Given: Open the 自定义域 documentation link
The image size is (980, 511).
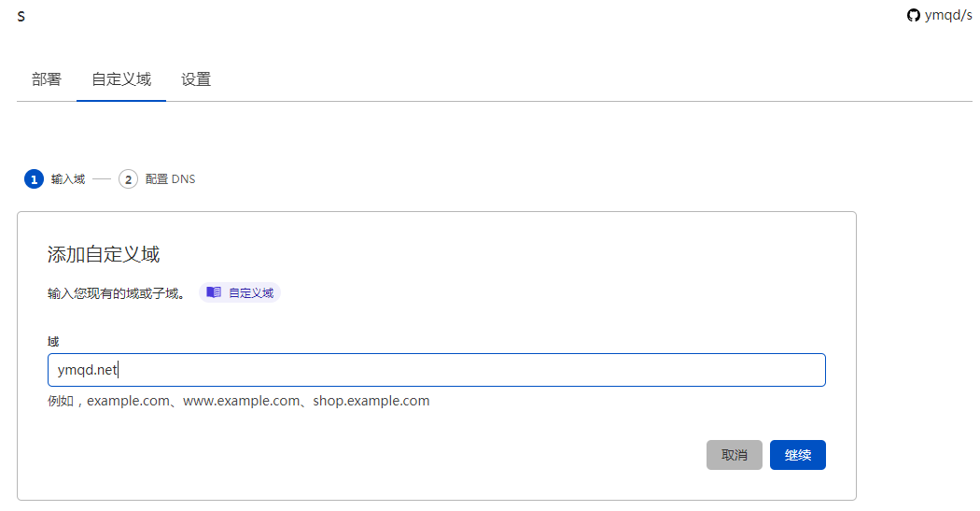Looking at the screenshot, I should (x=251, y=292).
